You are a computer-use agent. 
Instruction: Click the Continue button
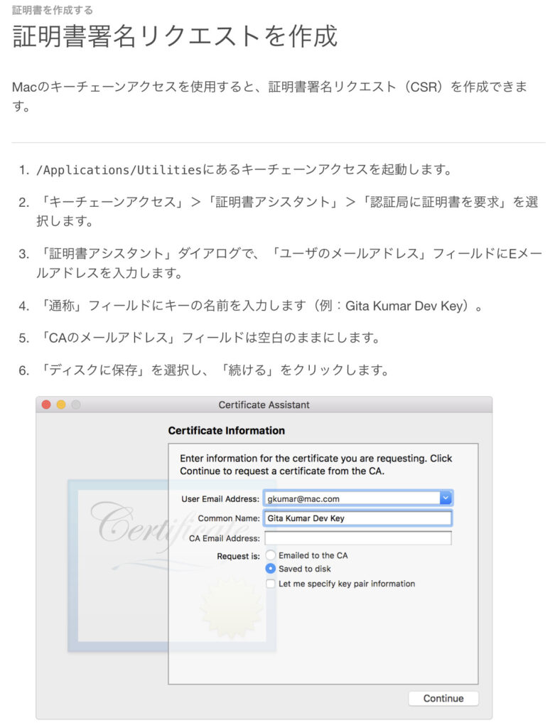pyautogui.click(x=443, y=698)
